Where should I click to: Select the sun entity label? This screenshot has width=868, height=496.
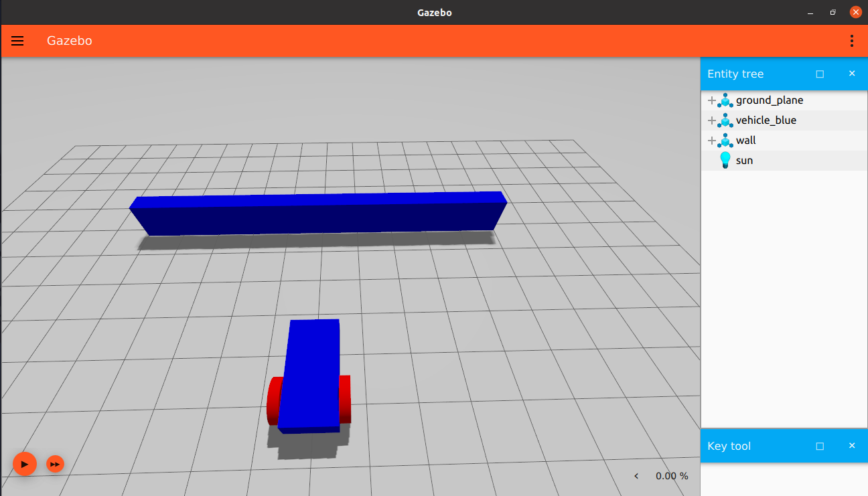[744, 161]
